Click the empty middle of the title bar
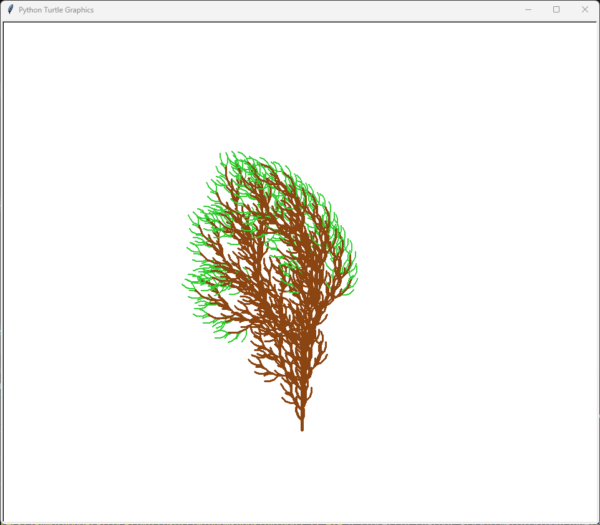The height and width of the screenshot is (525, 600). point(300,9)
